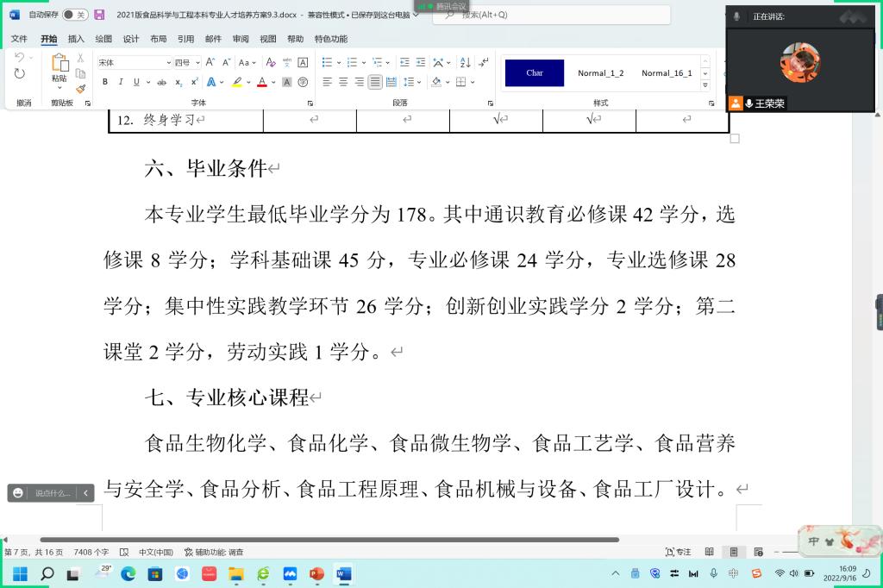
Task: Click the yellow highlight color button
Action: click(237, 82)
